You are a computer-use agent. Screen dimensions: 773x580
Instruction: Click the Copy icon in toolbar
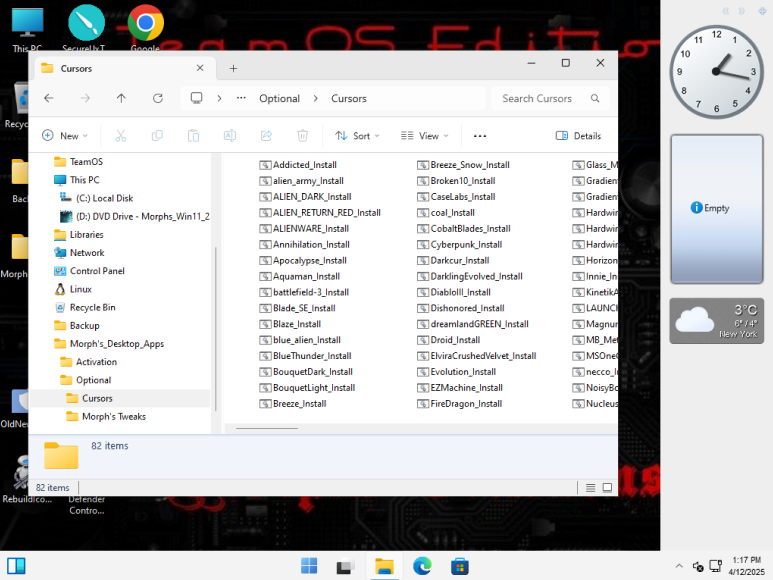(157, 136)
